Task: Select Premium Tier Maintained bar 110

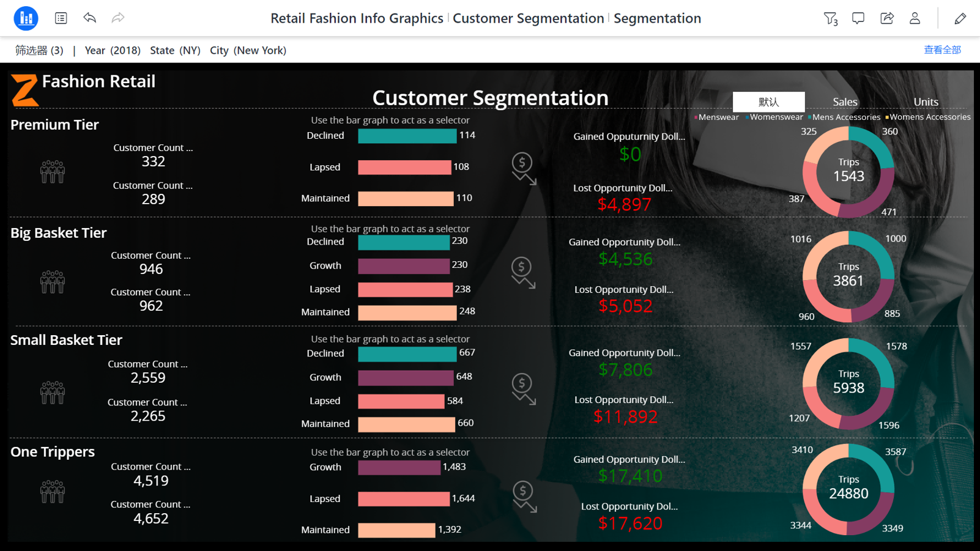Action: [x=406, y=199]
